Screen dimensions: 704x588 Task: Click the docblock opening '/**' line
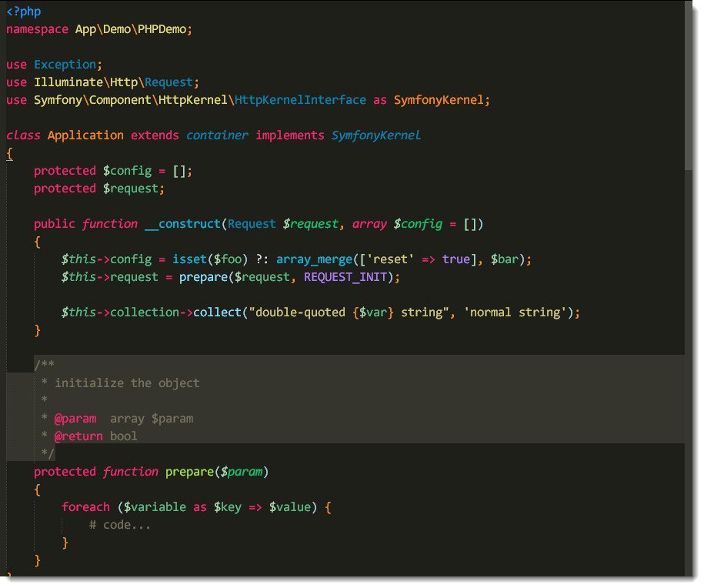(x=45, y=364)
